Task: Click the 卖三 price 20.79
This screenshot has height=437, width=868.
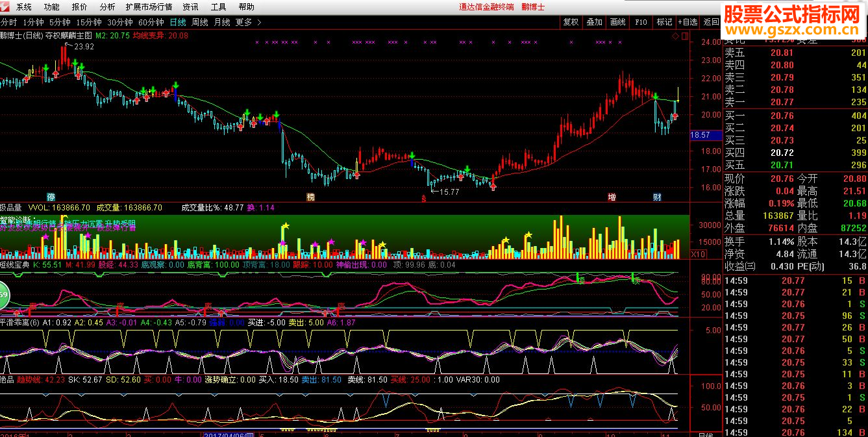Action: [782, 78]
